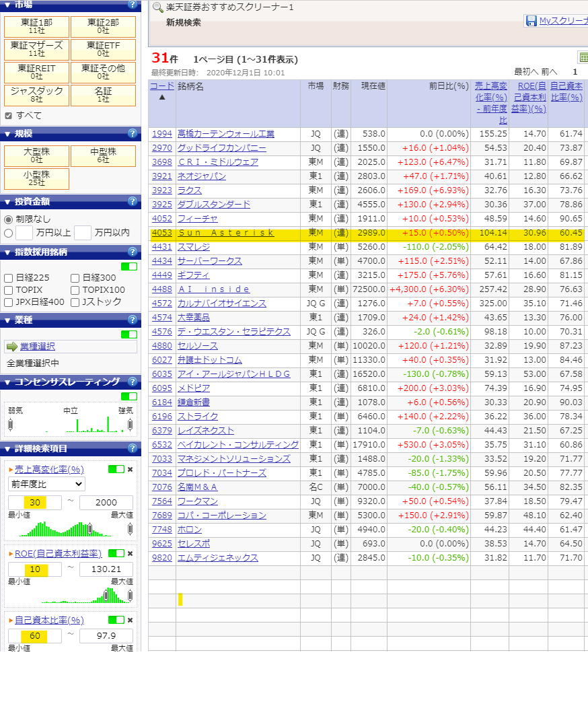
Task: Remove the ROE criterion with its × icon
Action: click(130, 553)
